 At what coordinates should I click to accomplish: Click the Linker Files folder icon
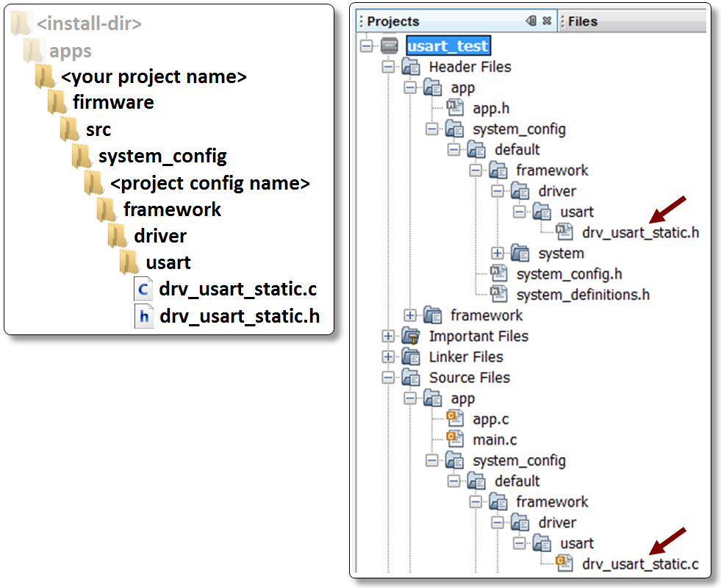(412, 356)
